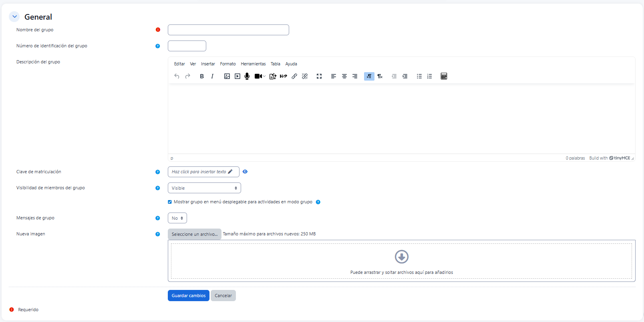Toggle left-to-right text direction
Image resolution: width=644 pixels, height=322 pixels.
tap(369, 76)
